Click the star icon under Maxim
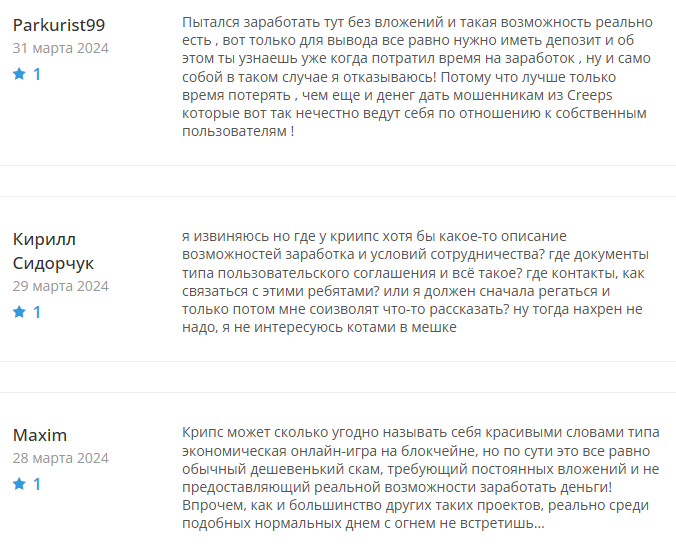Image resolution: width=676 pixels, height=546 pixels. [x=19, y=484]
